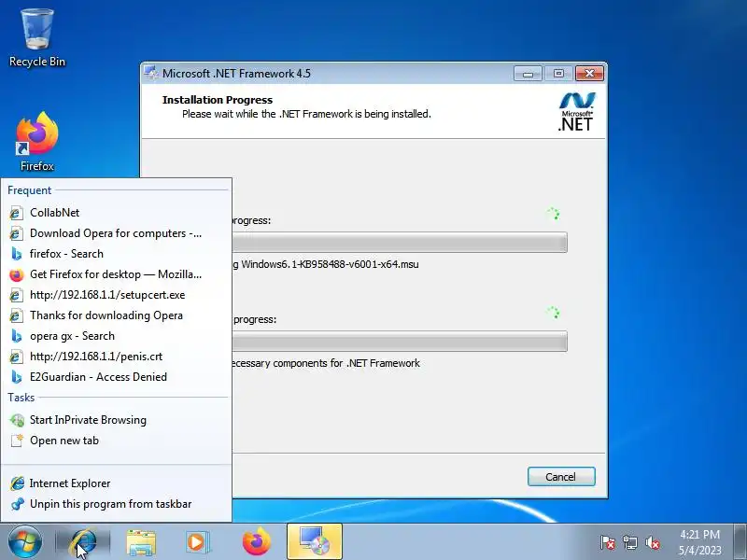Open the clock showing 4:21 PM

699,542
